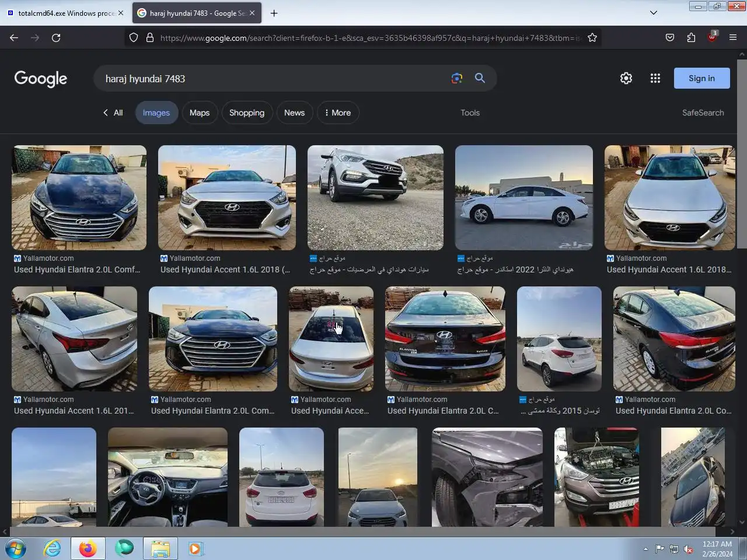Open the Used Hyundai Accent 1.6L 2018 ( link
This screenshot has height=560, width=747.
[x=225, y=269]
